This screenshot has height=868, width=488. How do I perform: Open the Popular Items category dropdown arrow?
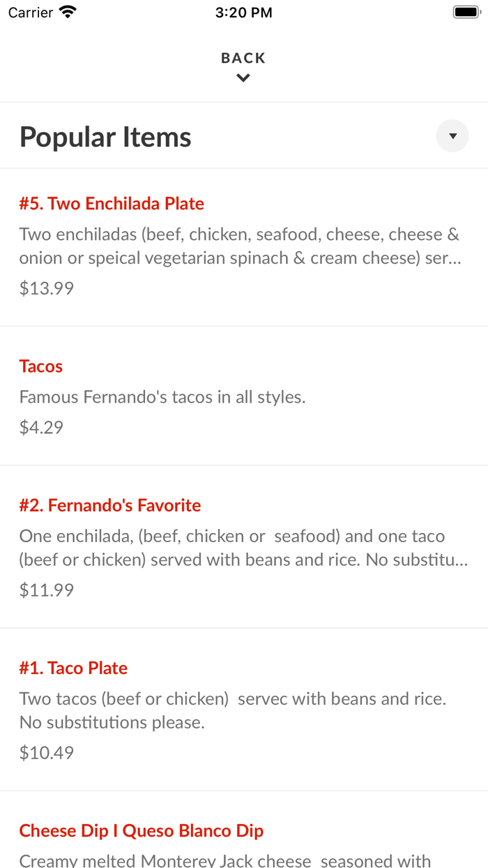coord(452,136)
